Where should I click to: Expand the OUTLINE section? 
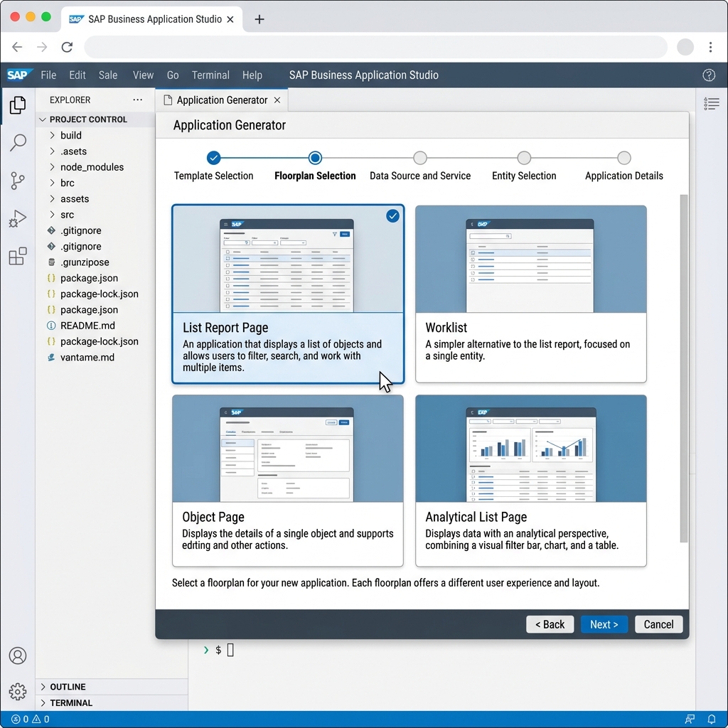point(43,687)
